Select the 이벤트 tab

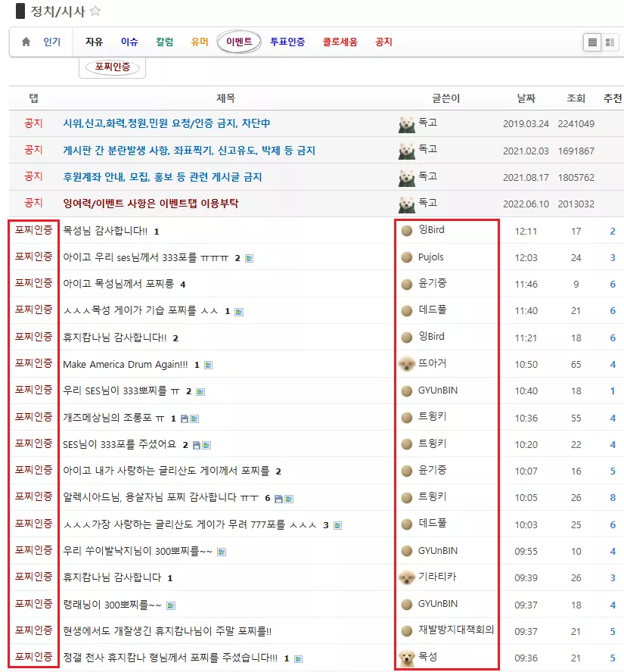239,42
